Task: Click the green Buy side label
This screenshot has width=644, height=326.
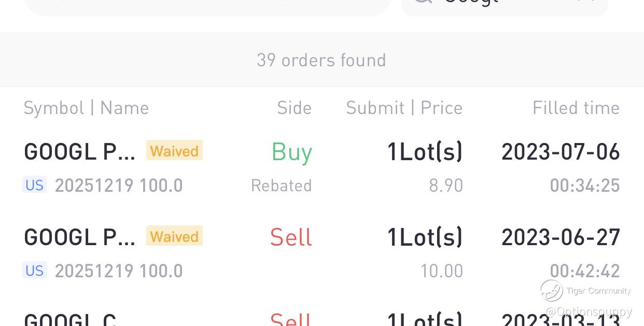Action: click(291, 152)
